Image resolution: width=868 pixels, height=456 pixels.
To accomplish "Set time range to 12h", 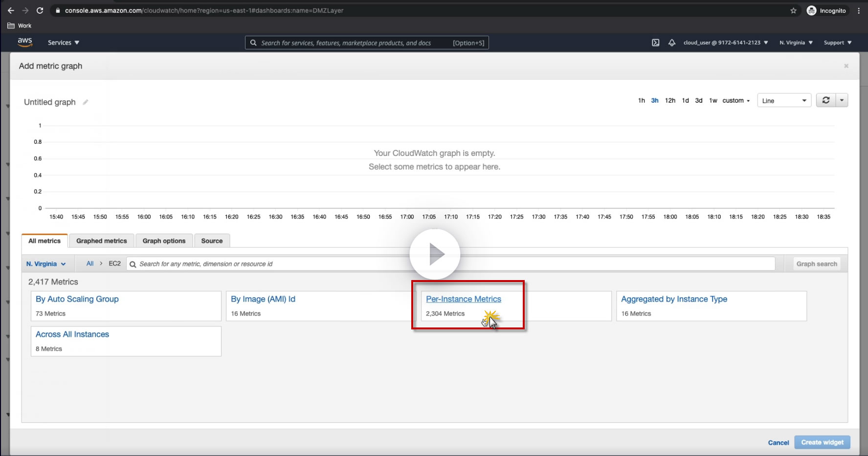I will pos(670,101).
